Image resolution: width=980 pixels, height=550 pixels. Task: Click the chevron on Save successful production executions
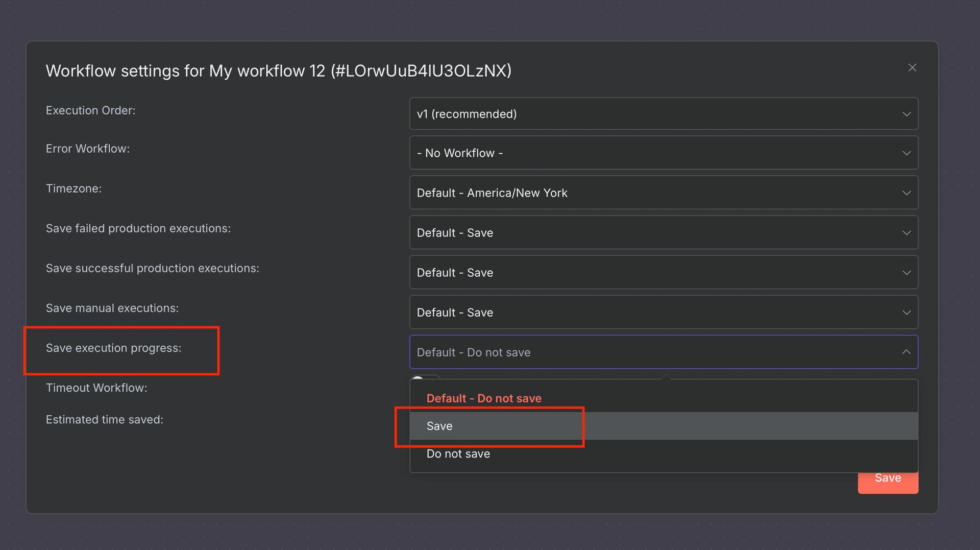click(x=906, y=272)
